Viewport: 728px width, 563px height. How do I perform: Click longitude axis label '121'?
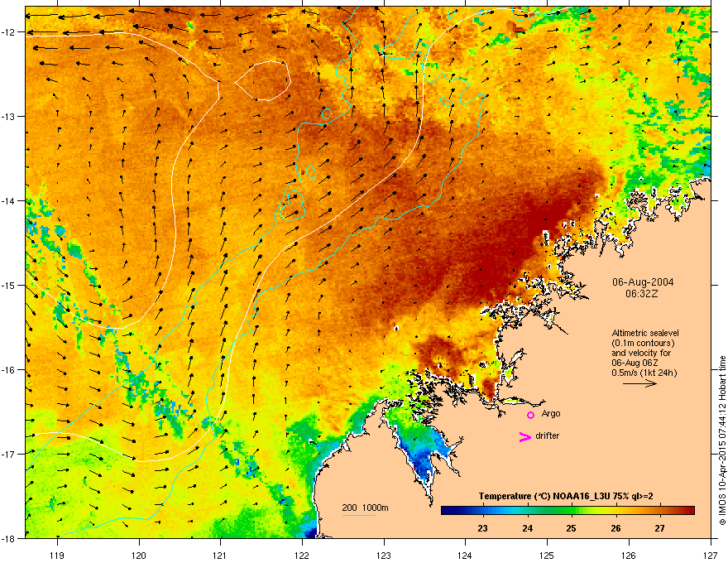[x=220, y=555]
